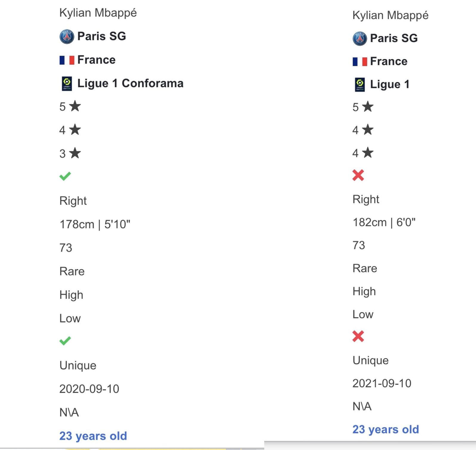Click the green checkmark above the Right foot label

(x=65, y=176)
